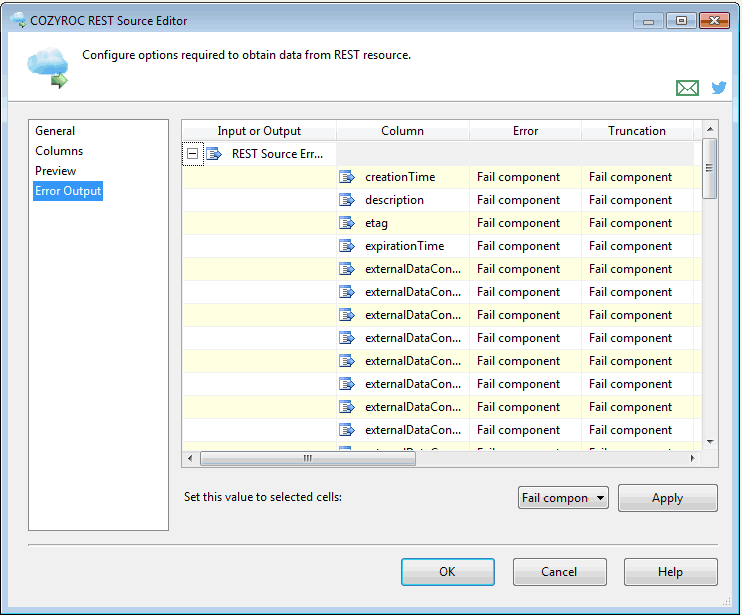Viewport: 742px width, 615px height.
Task: Click the scroll down arrow
Action: coord(710,441)
